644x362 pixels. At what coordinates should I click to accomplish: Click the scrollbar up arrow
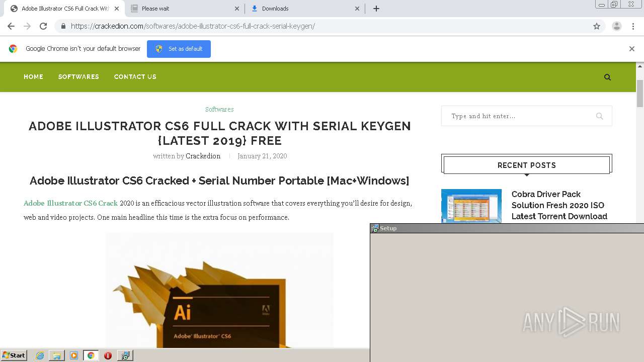[x=640, y=66]
